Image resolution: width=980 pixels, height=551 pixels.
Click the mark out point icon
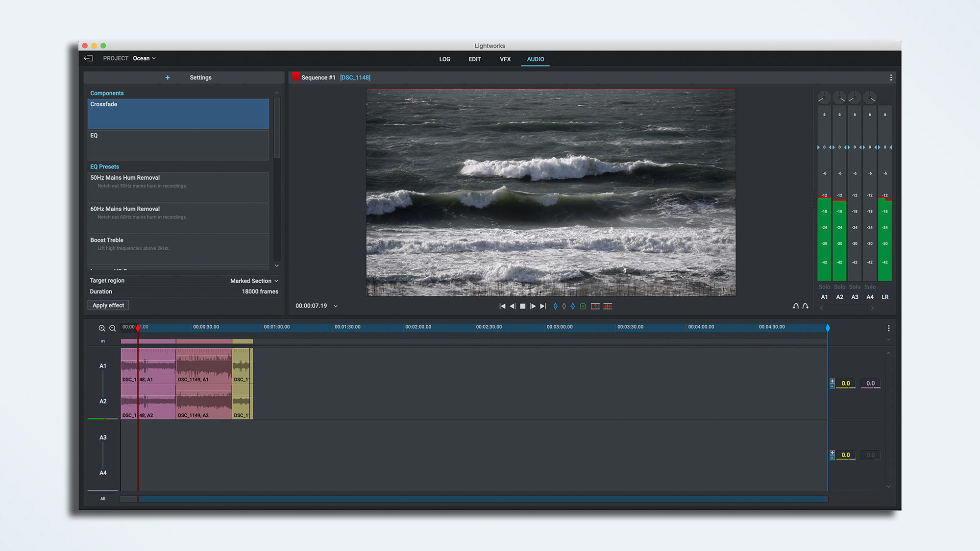572,306
